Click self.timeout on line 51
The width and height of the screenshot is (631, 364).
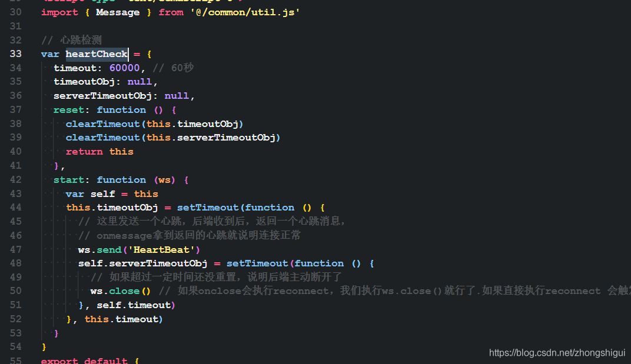click(134, 305)
